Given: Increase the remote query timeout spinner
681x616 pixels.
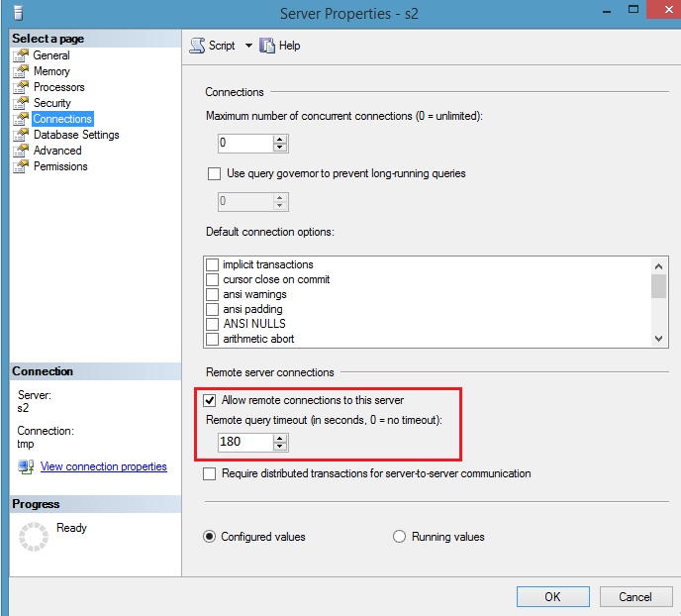Looking at the screenshot, I should tap(280, 439).
